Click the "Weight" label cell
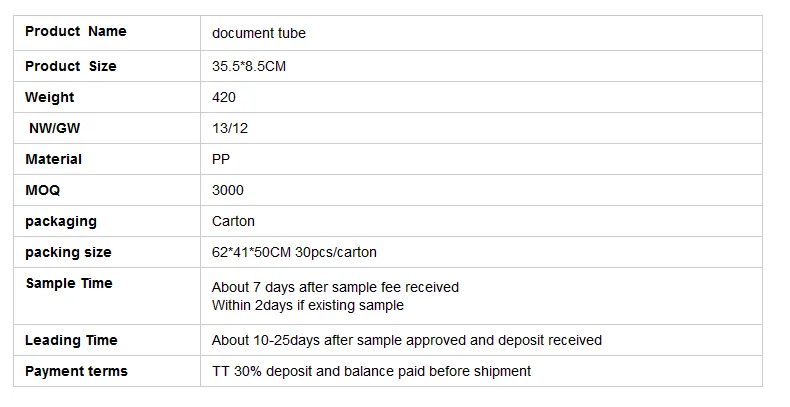 point(50,97)
